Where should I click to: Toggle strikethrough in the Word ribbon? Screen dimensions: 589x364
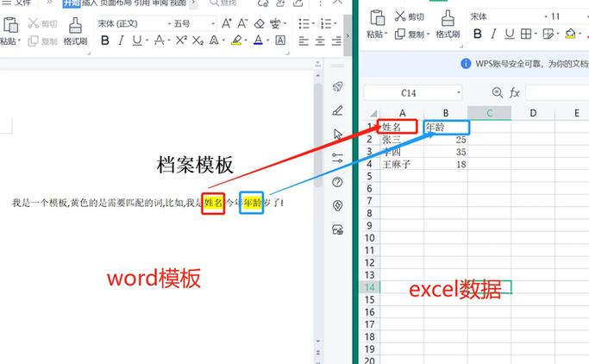click(160, 41)
